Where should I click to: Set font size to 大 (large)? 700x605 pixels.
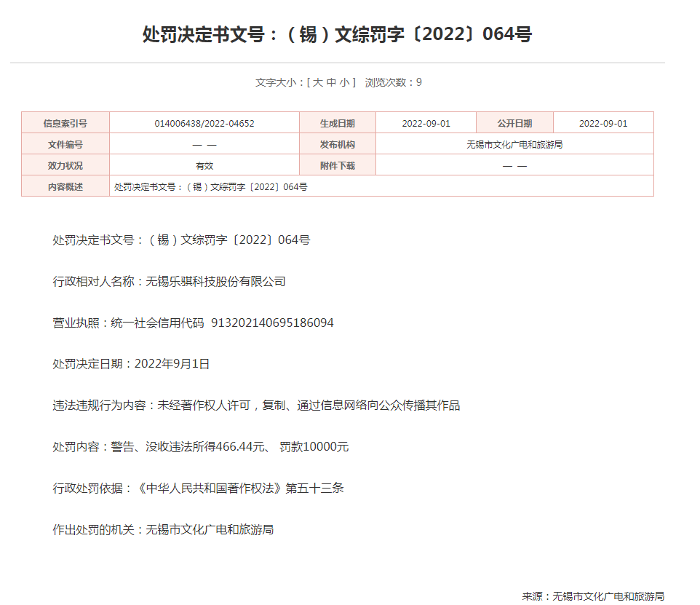click(318, 82)
